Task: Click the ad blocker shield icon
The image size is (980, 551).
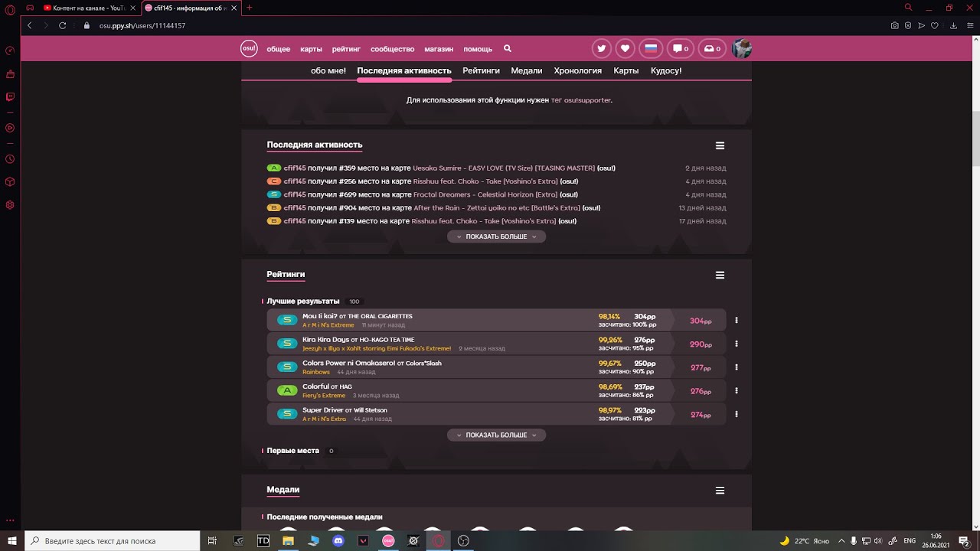Action: click(908, 25)
